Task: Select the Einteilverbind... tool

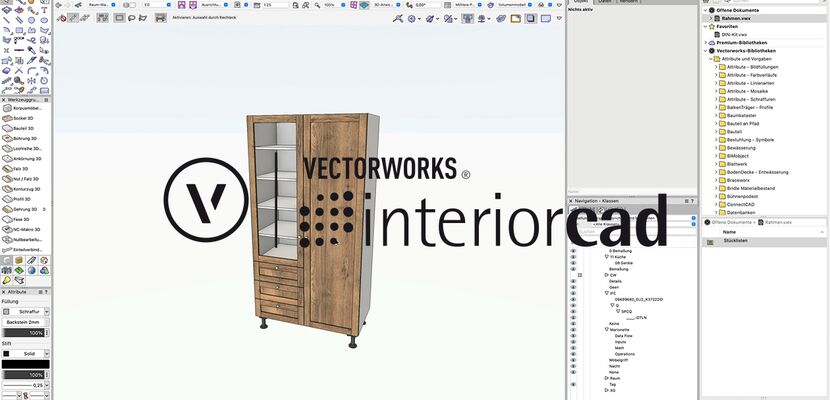Action: point(26,250)
